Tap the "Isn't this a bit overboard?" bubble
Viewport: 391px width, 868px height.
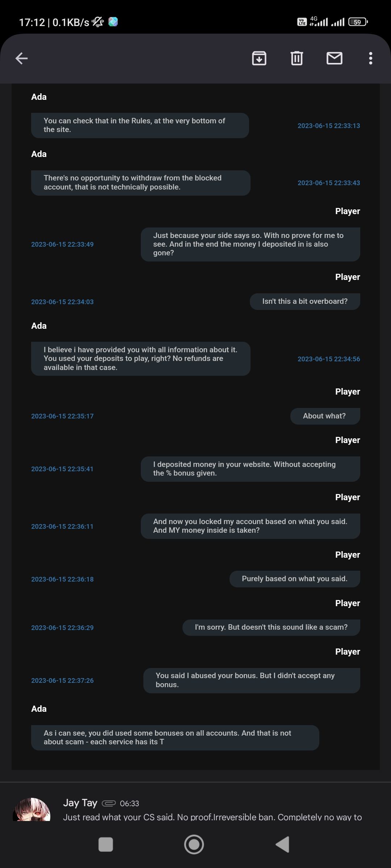(x=305, y=302)
